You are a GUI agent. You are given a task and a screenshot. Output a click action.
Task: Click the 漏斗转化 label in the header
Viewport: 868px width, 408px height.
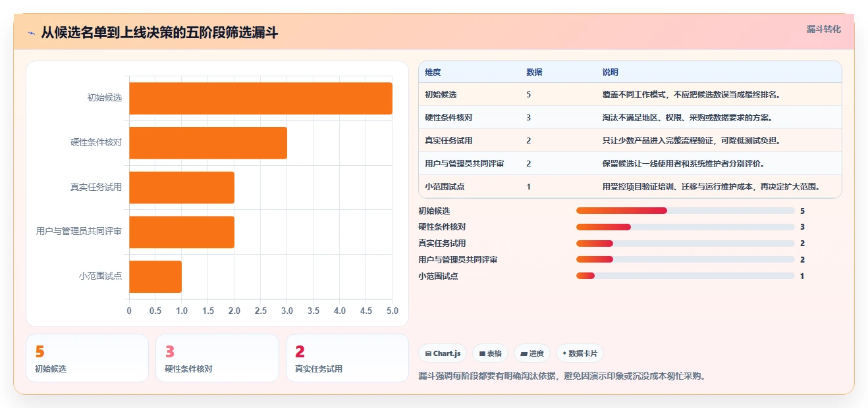click(824, 29)
